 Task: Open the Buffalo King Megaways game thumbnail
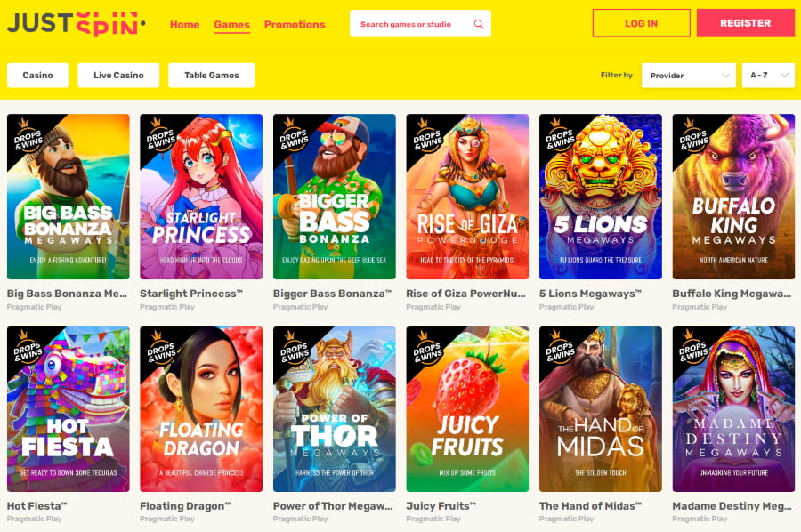tap(733, 197)
